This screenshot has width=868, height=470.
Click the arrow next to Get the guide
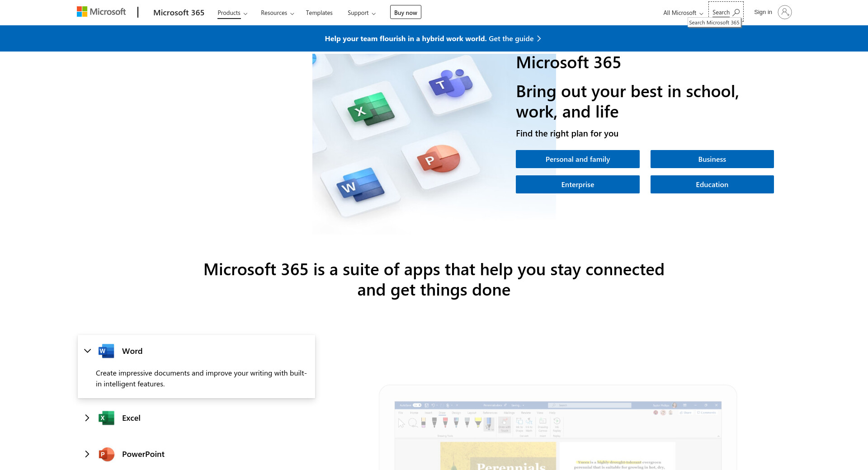(539, 39)
